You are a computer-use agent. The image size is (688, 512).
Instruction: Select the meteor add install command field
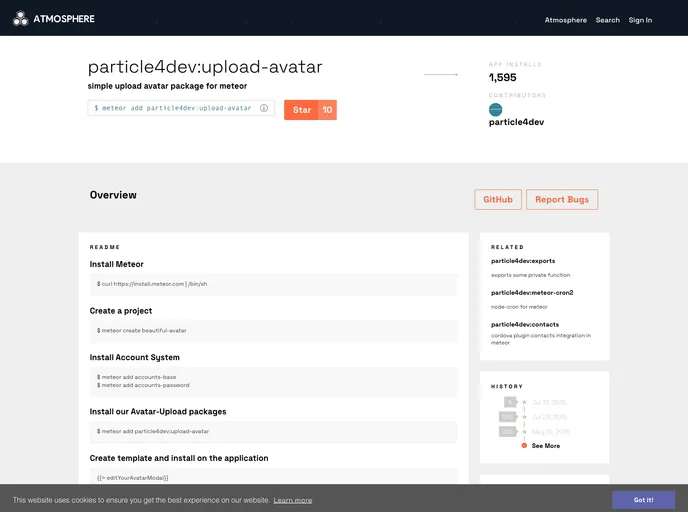pyautogui.click(x=181, y=108)
